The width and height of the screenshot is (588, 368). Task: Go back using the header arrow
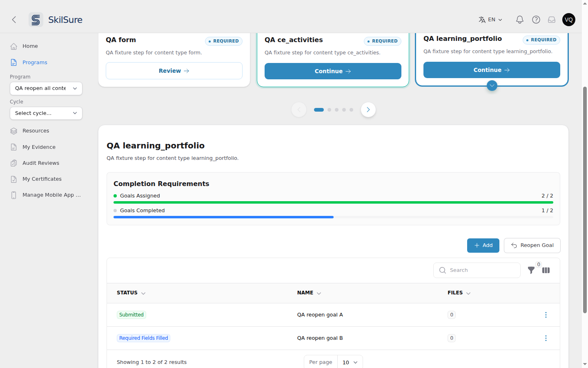(14, 20)
